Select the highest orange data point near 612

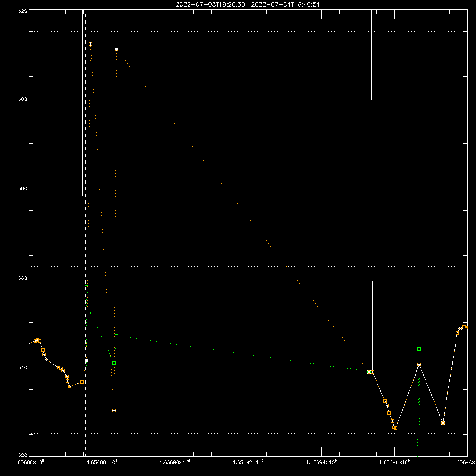(90, 44)
